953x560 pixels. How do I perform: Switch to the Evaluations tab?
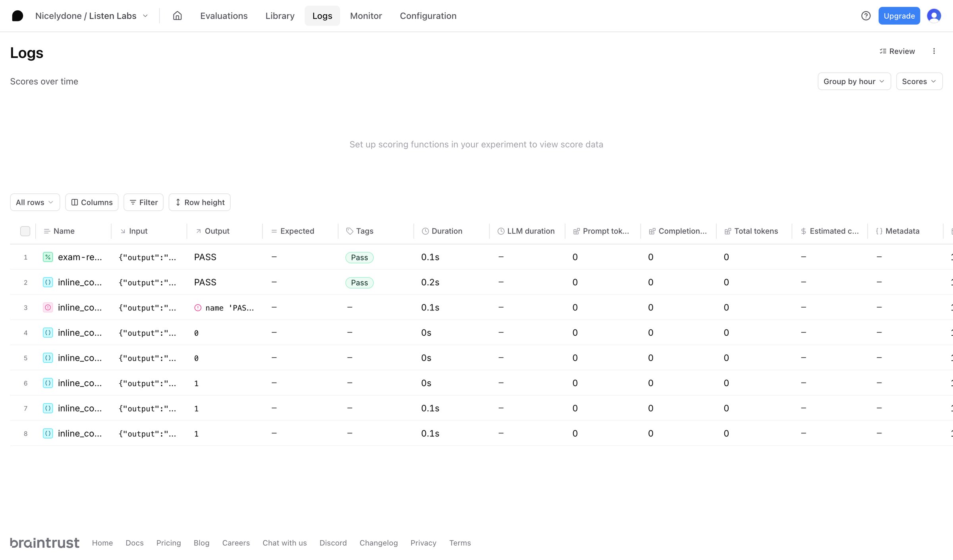click(x=224, y=16)
